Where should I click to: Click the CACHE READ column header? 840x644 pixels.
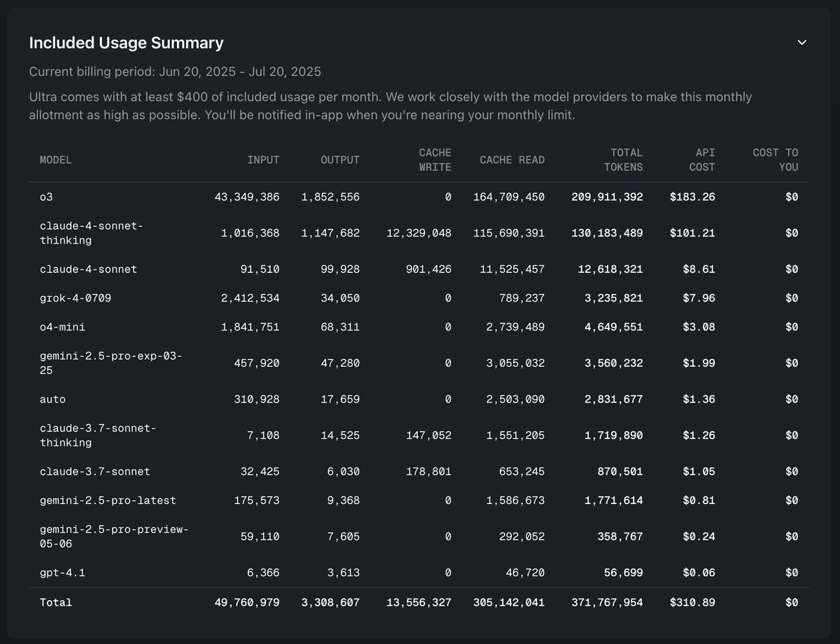pos(512,160)
